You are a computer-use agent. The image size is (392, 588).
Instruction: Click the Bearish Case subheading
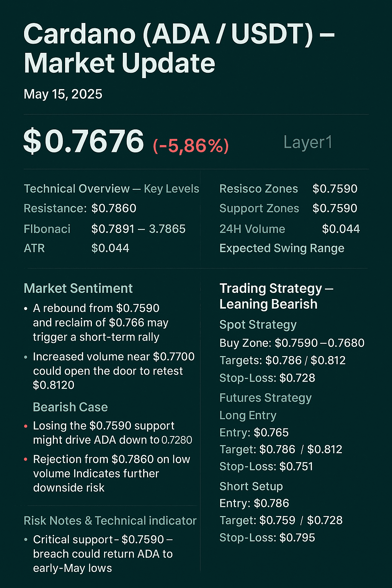click(x=70, y=407)
